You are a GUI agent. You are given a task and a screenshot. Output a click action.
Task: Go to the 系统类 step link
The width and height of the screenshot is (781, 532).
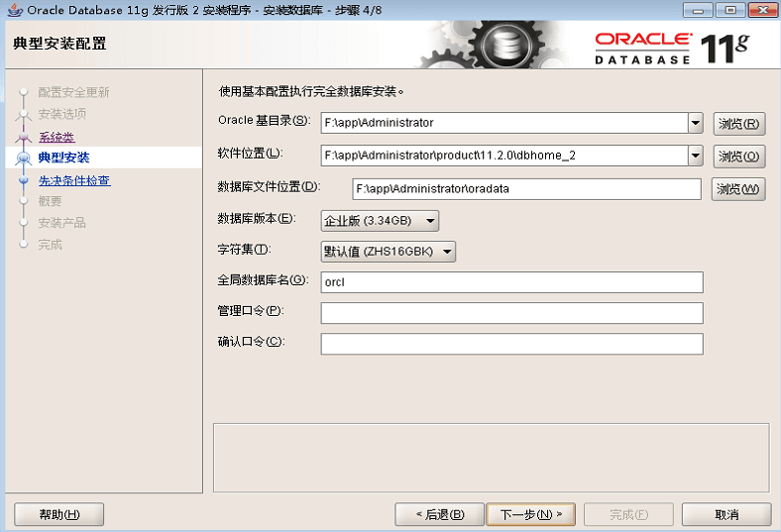pos(56,137)
